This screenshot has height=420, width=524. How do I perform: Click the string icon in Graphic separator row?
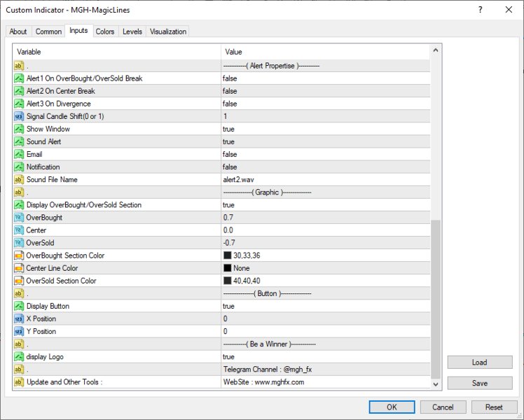click(x=19, y=192)
